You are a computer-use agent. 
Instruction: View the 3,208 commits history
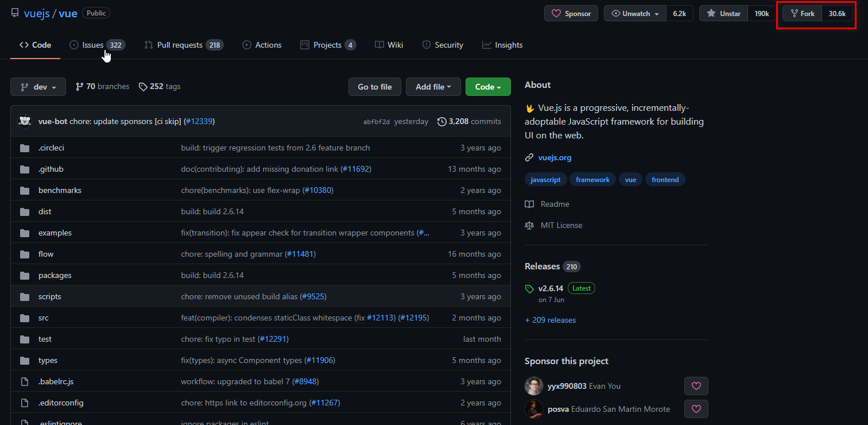pyautogui.click(x=469, y=121)
